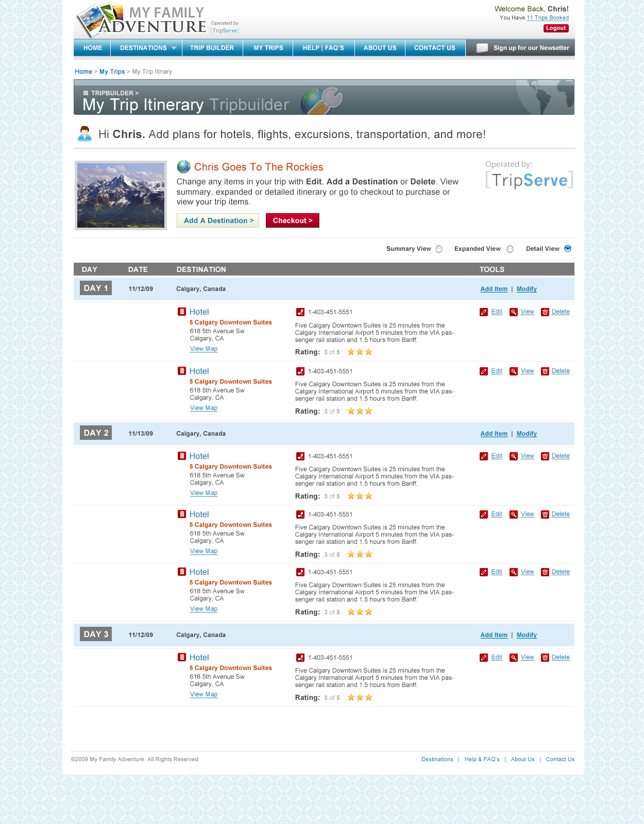Open View Map for Day 1's first hotel

coord(204,349)
